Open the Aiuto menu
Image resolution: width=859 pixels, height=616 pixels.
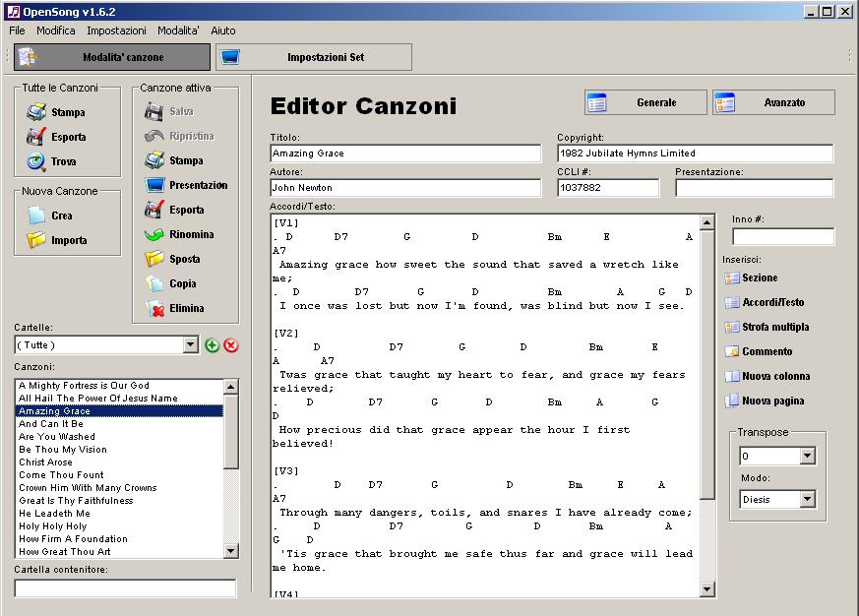tap(223, 31)
